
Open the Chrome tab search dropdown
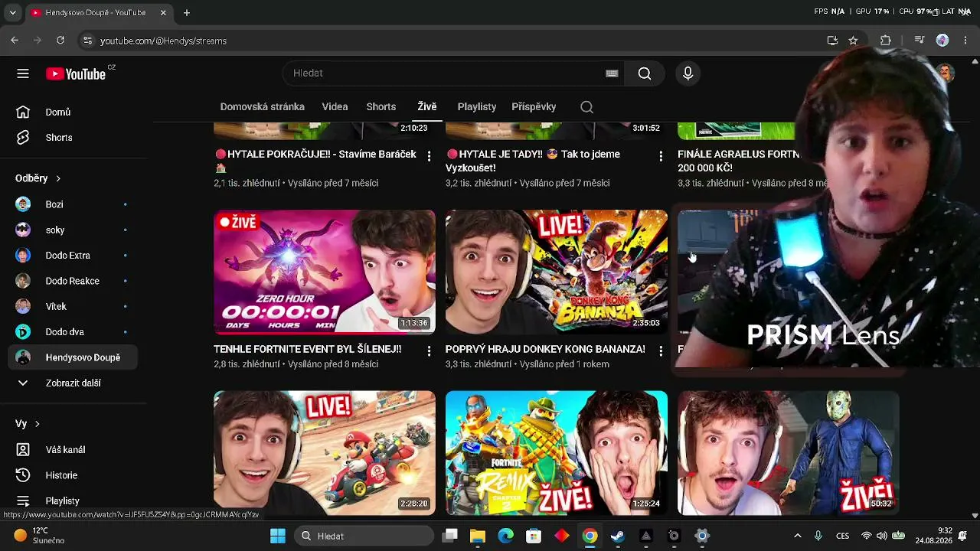point(12,13)
